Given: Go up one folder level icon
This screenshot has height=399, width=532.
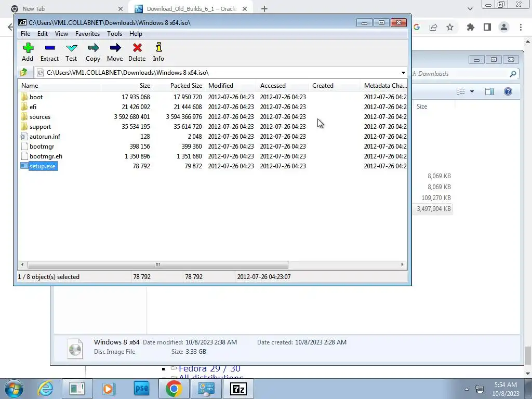Looking at the screenshot, I should (24, 72).
